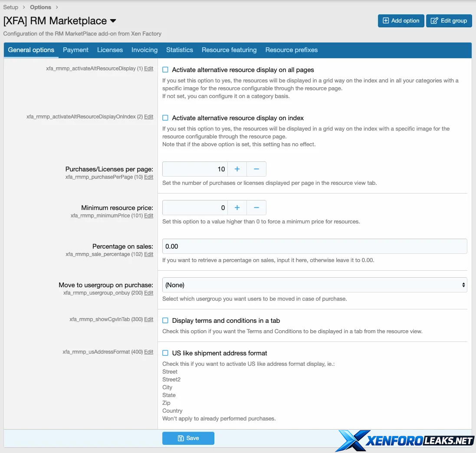Check Display terms and conditions in a tab
Image resolution: width=476 pixels, height=453 pixels.
[x=165, y=321]
